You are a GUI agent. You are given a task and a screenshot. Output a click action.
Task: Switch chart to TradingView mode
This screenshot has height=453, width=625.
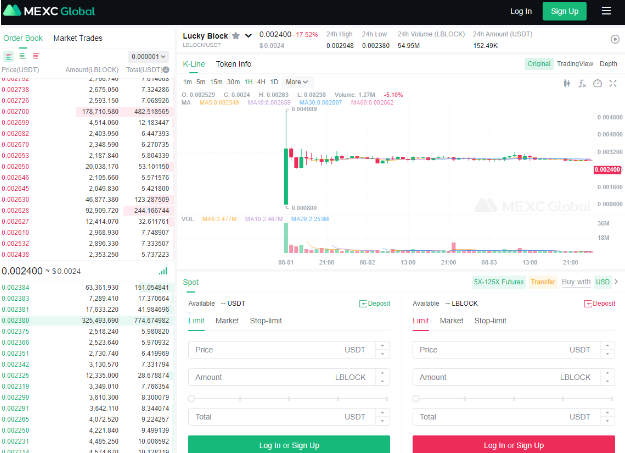pyautogui.click(x=574, y=63)
